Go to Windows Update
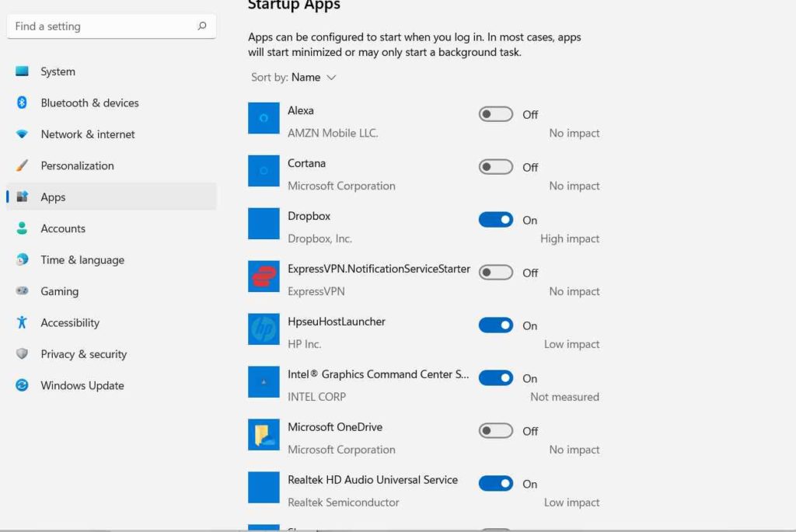796x532 pixels. [x=112, y=386]
